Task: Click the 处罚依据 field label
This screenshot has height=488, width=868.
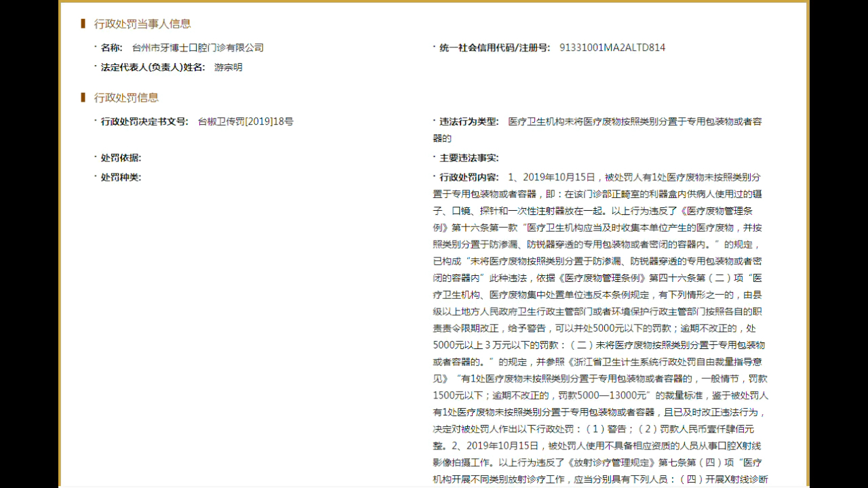Action: coord(119,157)
